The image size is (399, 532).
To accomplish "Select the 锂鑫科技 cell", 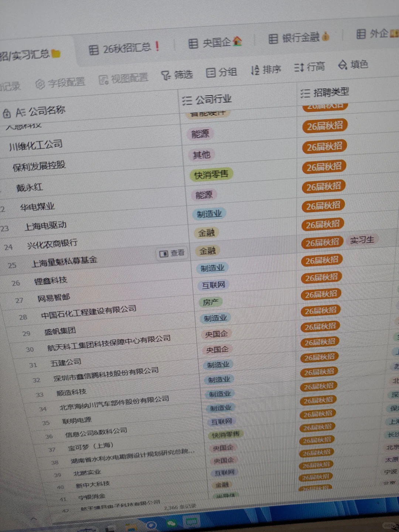I will pyautogui.click(x=51, y=281).
